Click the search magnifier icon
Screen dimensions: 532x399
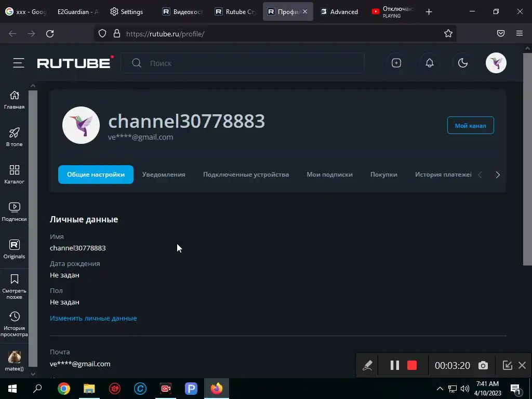click(x=137, y=63)
